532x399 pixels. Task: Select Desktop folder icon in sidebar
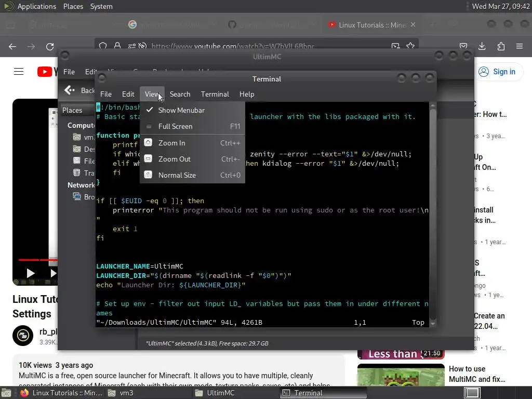tap(77, 149)
